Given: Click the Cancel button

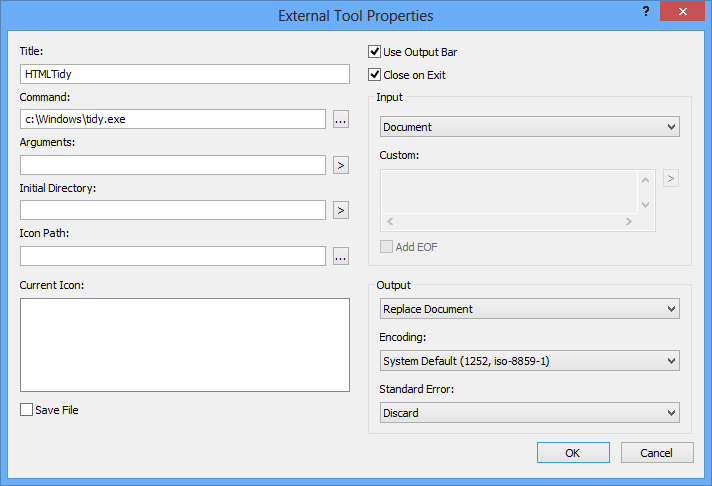Looking at the screenshot, I should tap(657, 453).
